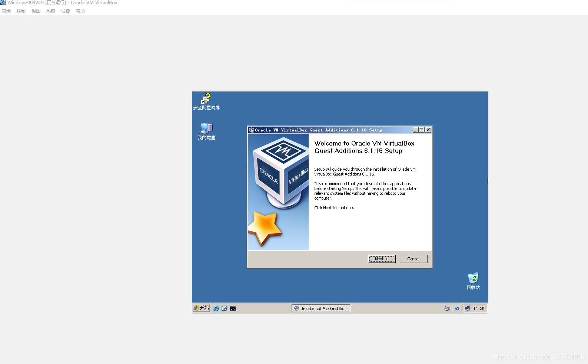Click the Welcome to Oracle VM VirtualBox heading
The width and height of the screenshot is (588, 364).
[x=365, y=147]
